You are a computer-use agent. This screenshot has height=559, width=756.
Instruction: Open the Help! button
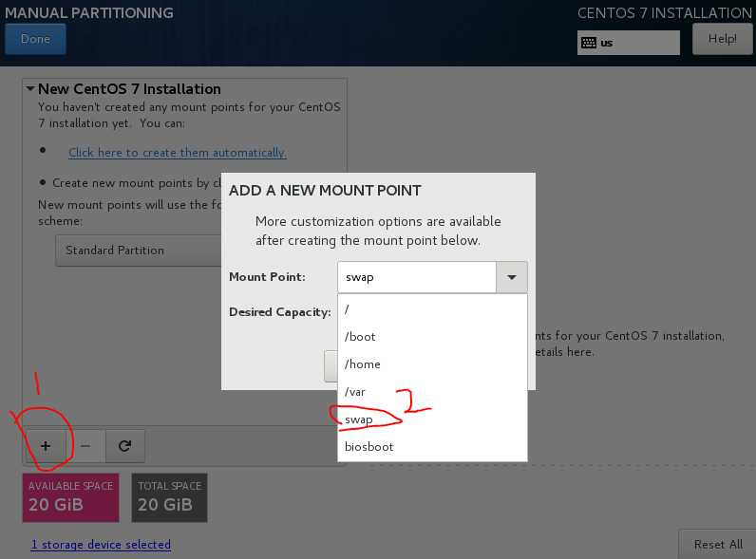click(x=722, y=39)
